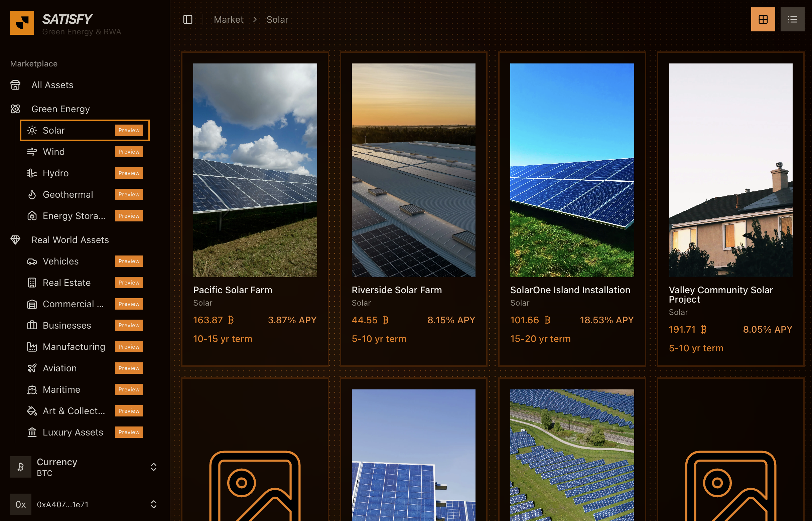Toggle the sidebar panel icon
812x521 pixels.
tap(187, 20)
